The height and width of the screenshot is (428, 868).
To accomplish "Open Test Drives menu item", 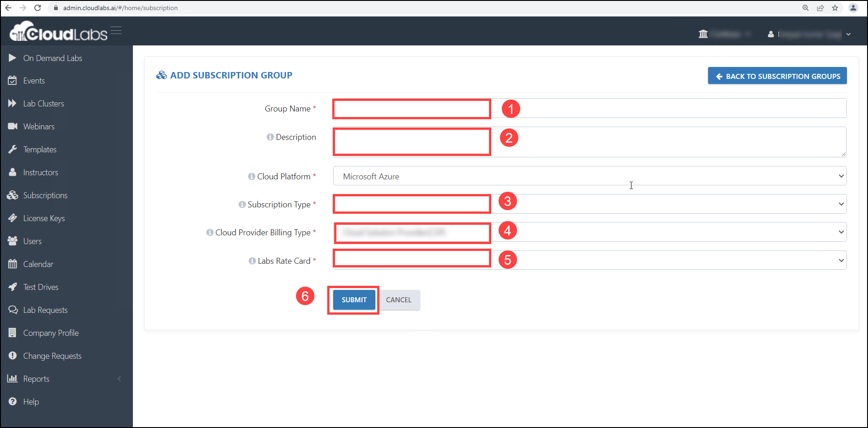I will coord(41,287).
